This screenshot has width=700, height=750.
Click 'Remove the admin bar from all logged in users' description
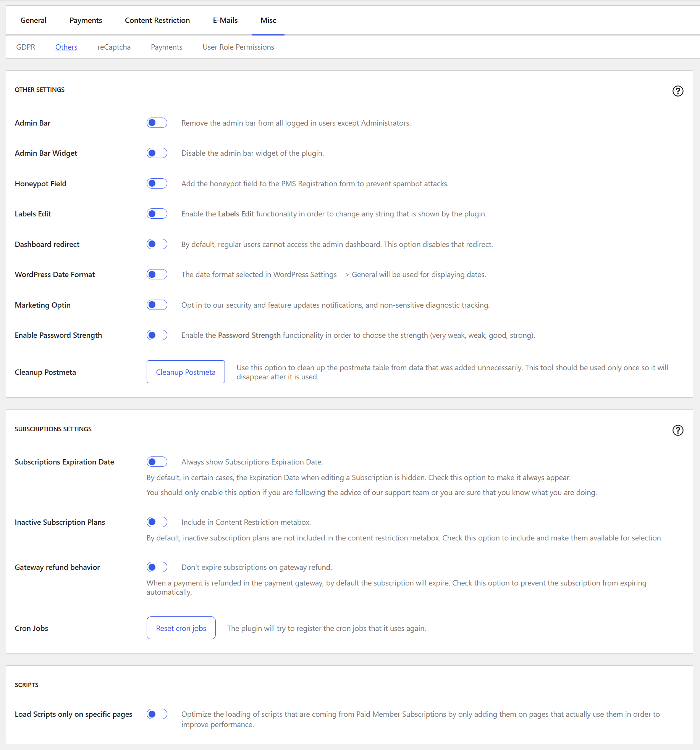click(x=296, y=123)
